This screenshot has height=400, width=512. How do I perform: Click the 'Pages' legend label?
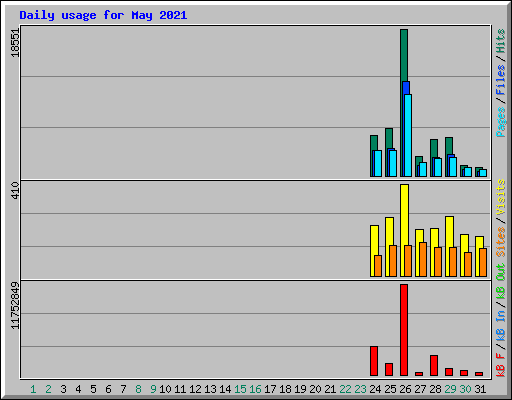(500, 122)
